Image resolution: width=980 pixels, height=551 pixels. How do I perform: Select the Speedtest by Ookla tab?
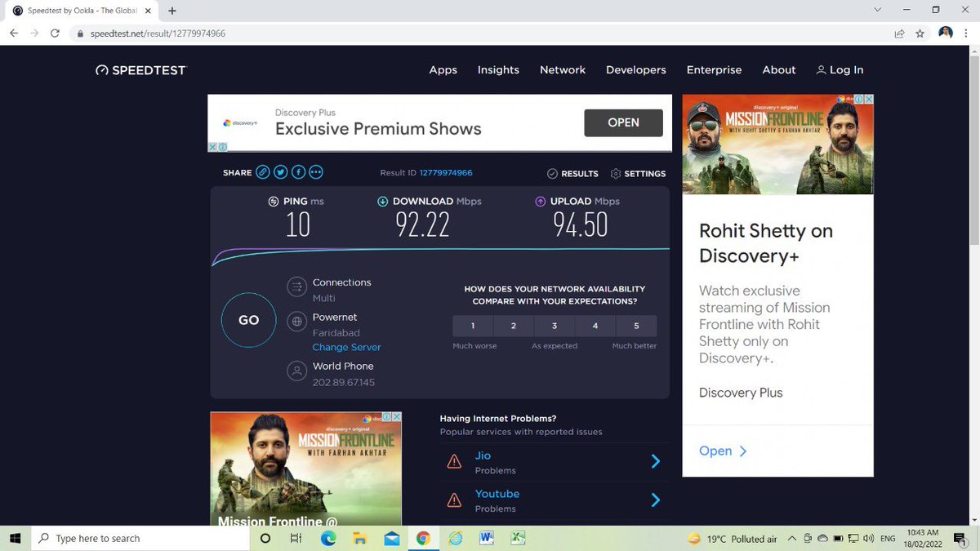[82, 11]
